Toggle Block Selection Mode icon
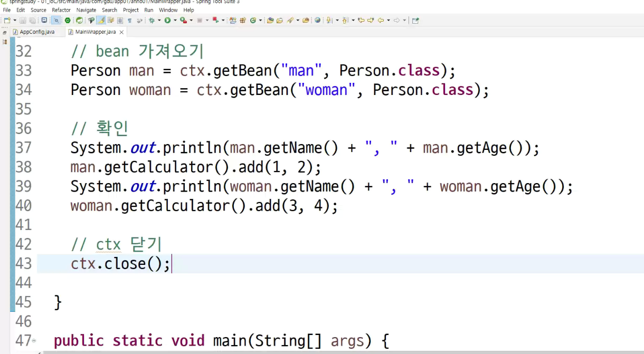 point(120,21)
